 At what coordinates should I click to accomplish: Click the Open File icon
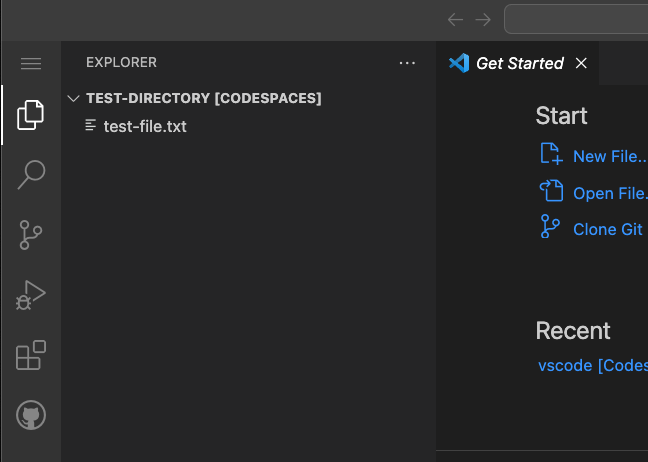click(x=551, y=190)
